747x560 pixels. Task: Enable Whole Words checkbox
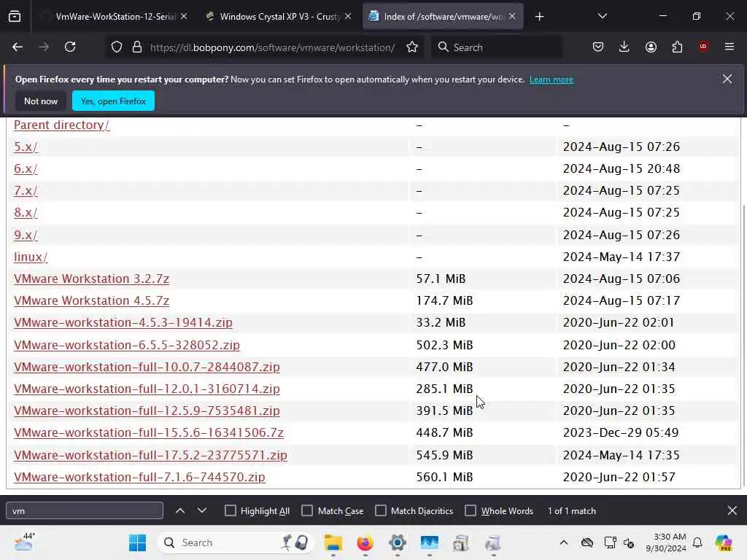point(471,511)
